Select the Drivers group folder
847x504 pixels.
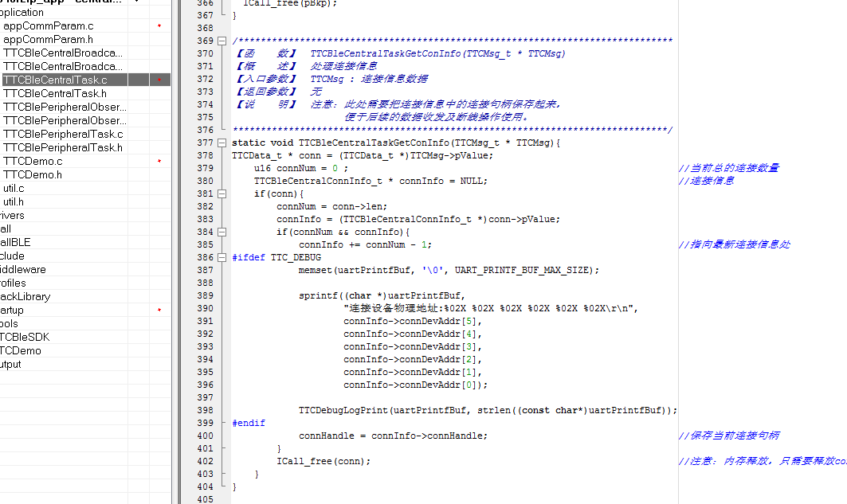(13, 215)
